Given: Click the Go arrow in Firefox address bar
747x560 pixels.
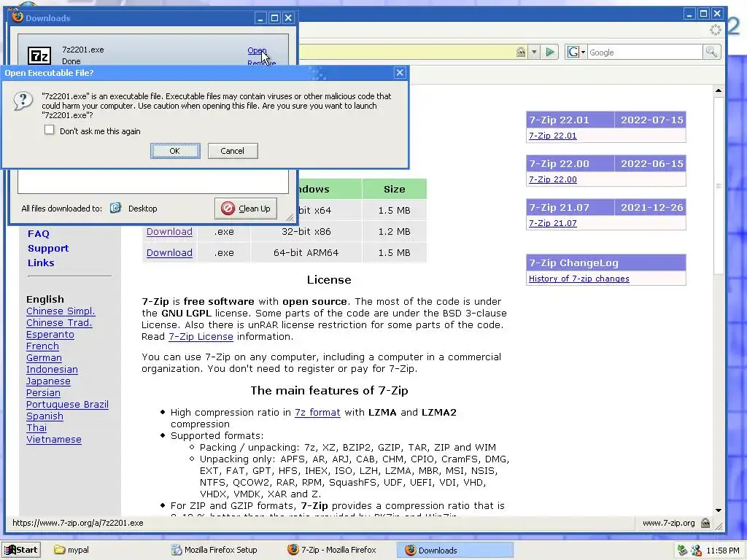Looking at the screenshot, I should pos(550,52).
